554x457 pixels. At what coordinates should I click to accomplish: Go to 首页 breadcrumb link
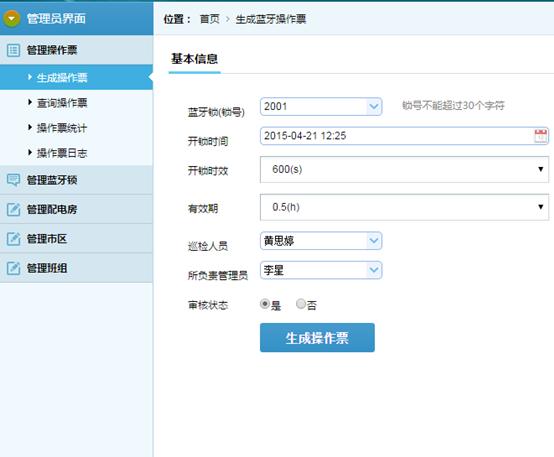point(210,19)
